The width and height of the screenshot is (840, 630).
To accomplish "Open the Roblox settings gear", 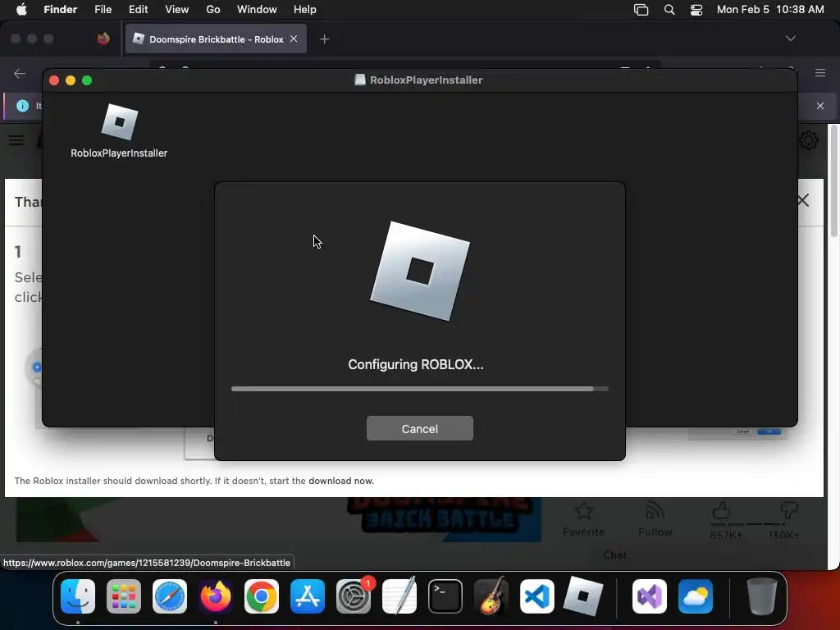I will (808, 140).
